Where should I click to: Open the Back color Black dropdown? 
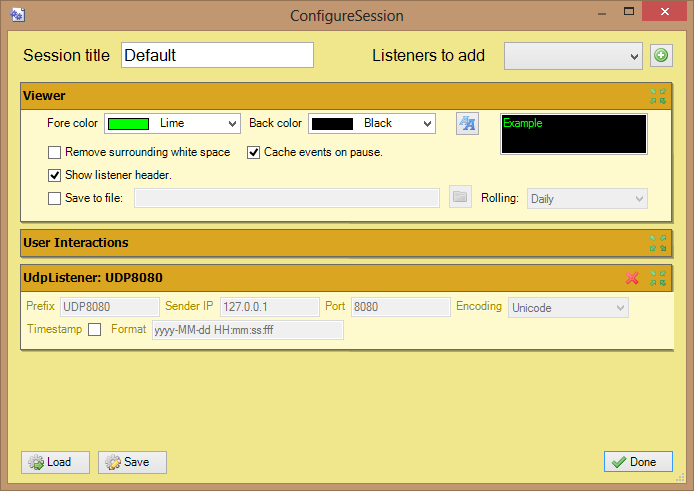click(372, 124)
